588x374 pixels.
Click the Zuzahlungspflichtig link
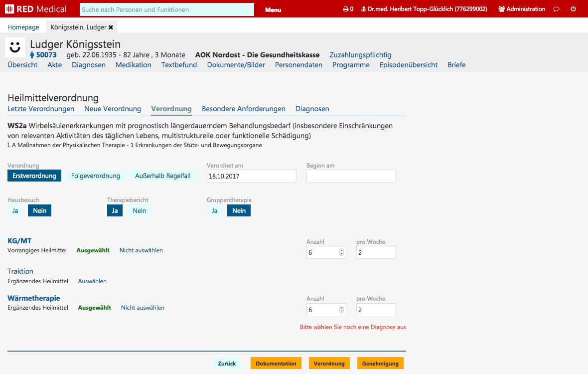pyautogui.click(x=360, y=55)
